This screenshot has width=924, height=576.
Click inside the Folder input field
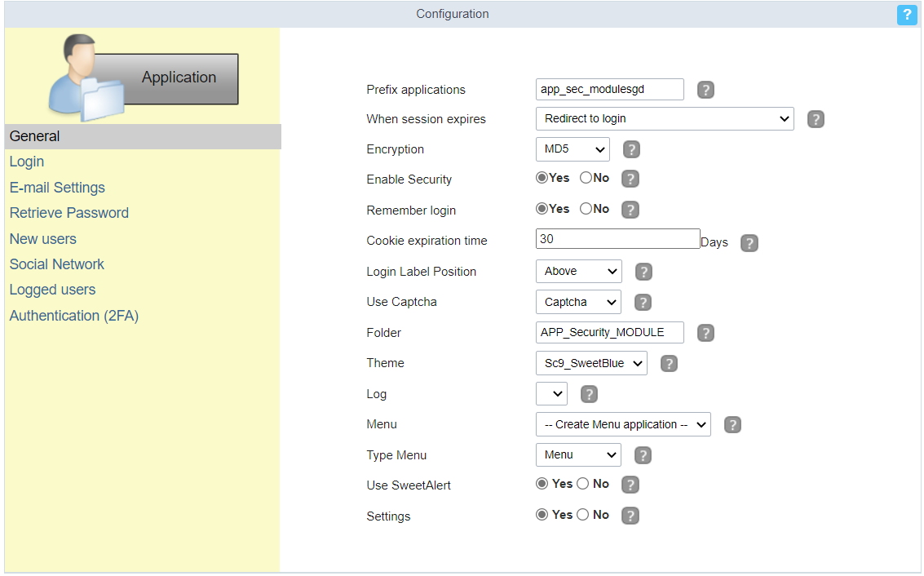point(609,332)
